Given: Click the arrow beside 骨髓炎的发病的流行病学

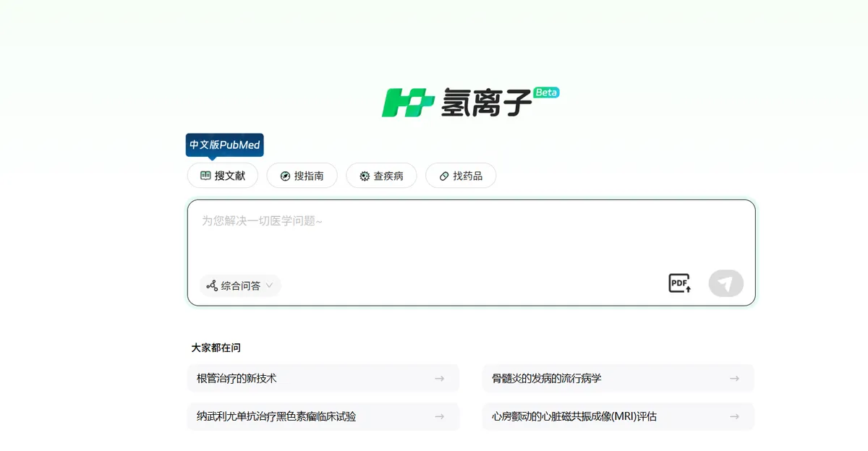Looking at the screenshot, I should point(734,378).
